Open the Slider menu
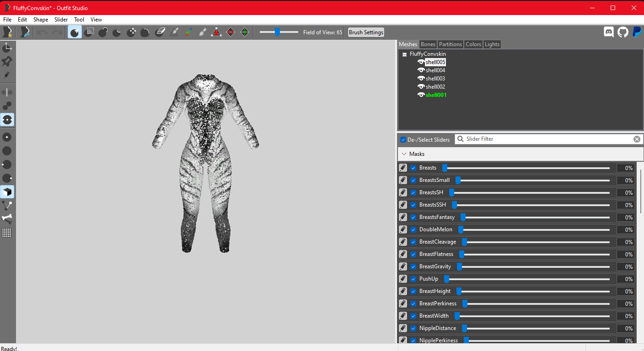Image resolution: width=644 pixels, height=351 pixels. (x=61, y=20)
